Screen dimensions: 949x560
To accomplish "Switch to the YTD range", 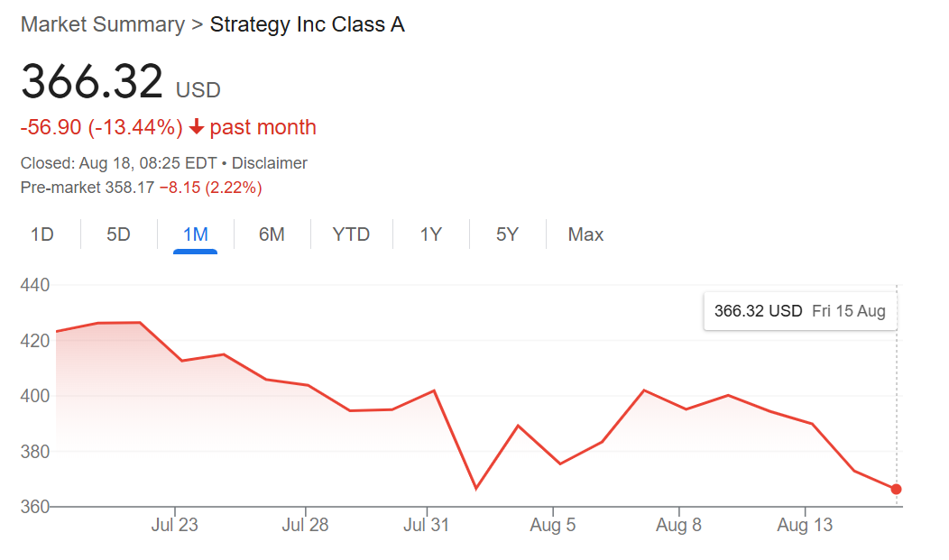I will pyautogui.click(x=351, y=234).
